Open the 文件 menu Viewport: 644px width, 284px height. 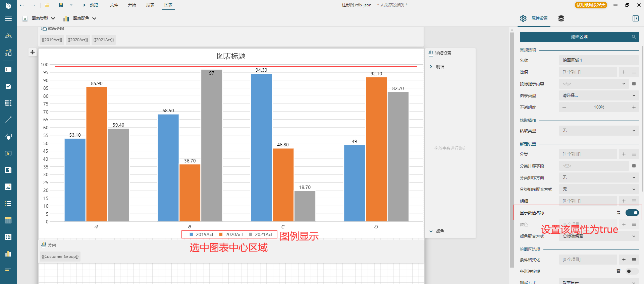[x=114, y=5]
